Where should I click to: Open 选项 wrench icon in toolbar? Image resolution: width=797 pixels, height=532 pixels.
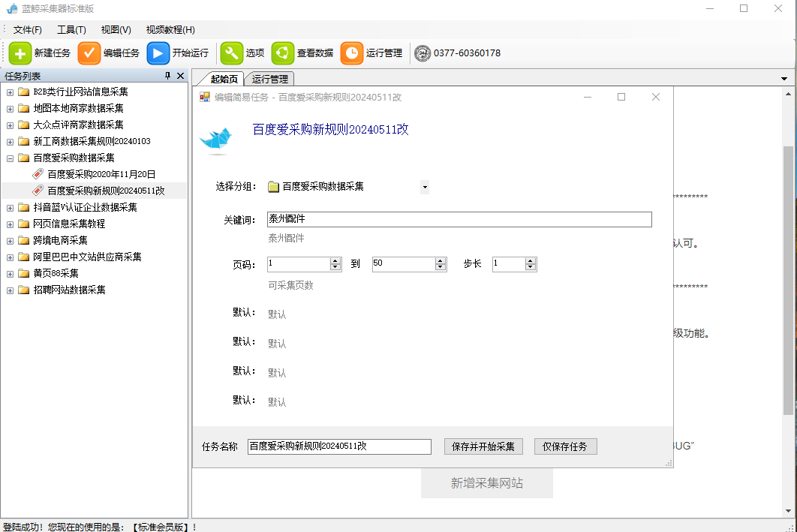click(232, 53)
